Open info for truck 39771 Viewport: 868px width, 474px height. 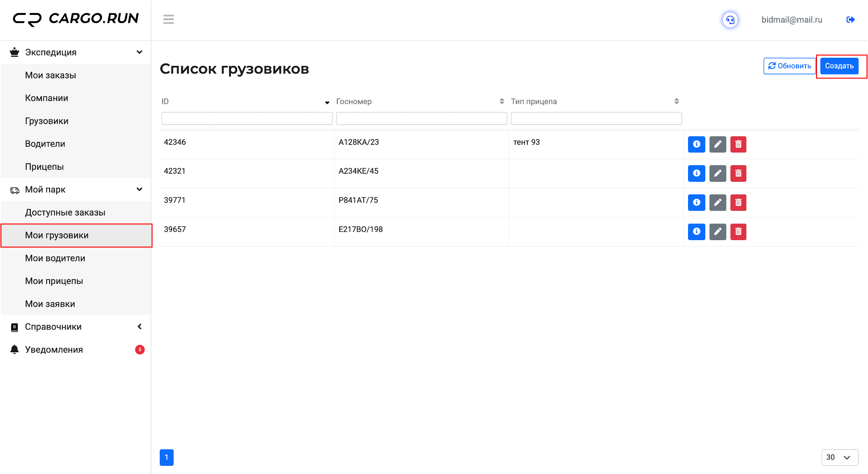(696, 203)
